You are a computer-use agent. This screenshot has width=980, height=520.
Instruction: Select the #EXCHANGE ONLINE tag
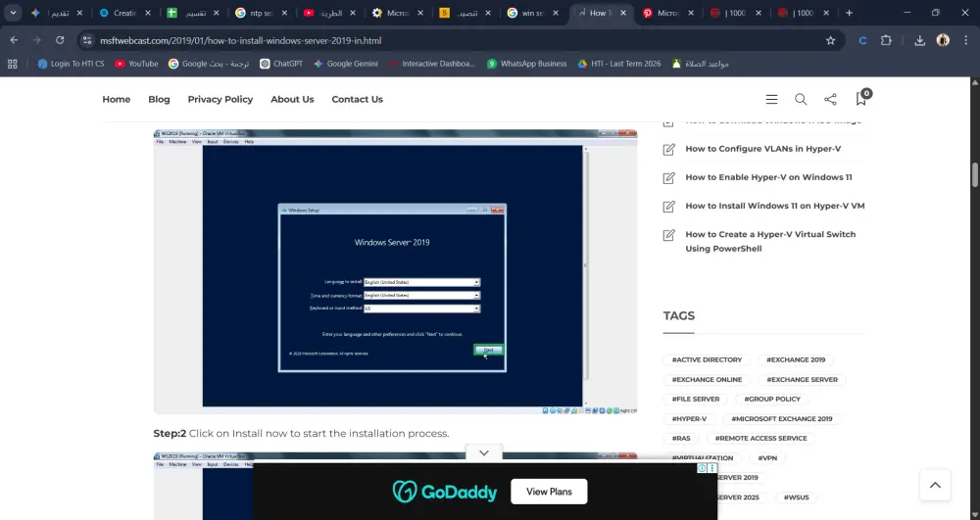point(707,380)
